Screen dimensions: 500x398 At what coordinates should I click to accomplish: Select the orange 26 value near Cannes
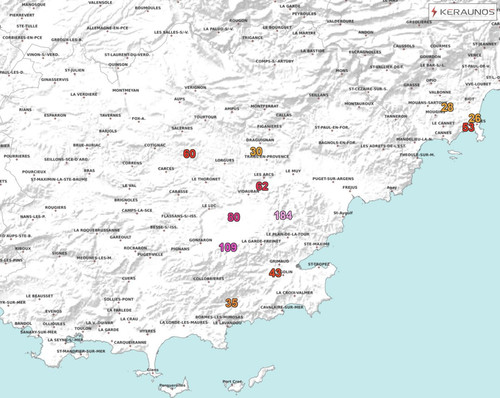(x=475, y=118)
